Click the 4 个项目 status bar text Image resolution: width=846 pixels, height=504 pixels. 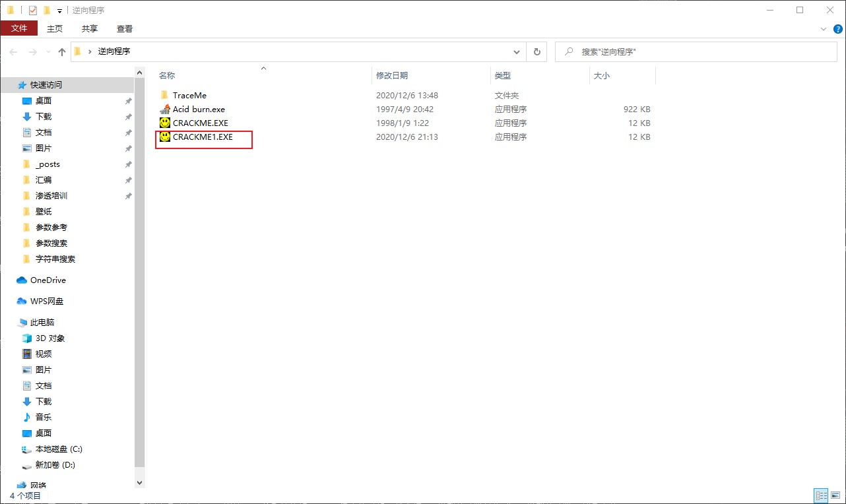26,495
